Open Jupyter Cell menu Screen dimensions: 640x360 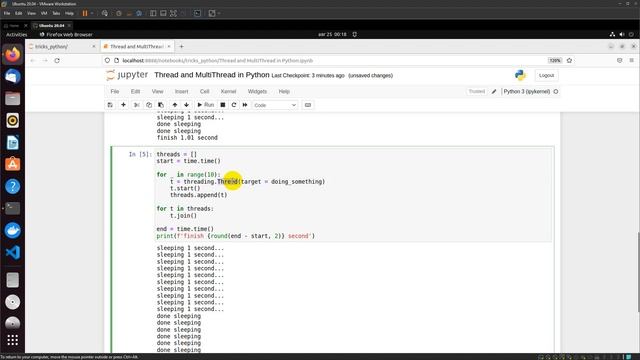[x=204, y=91]
